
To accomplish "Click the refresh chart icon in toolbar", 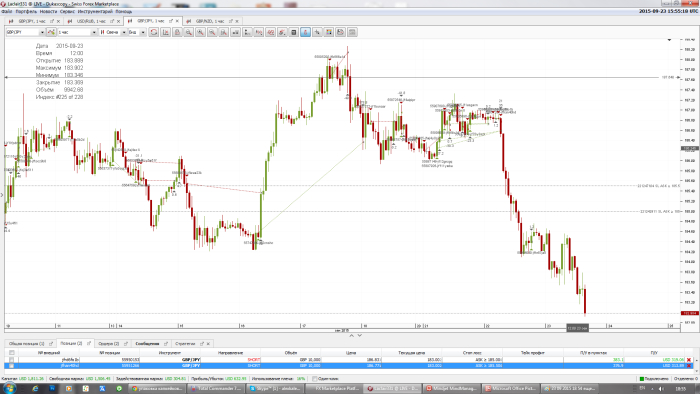I will pos(154,32).
